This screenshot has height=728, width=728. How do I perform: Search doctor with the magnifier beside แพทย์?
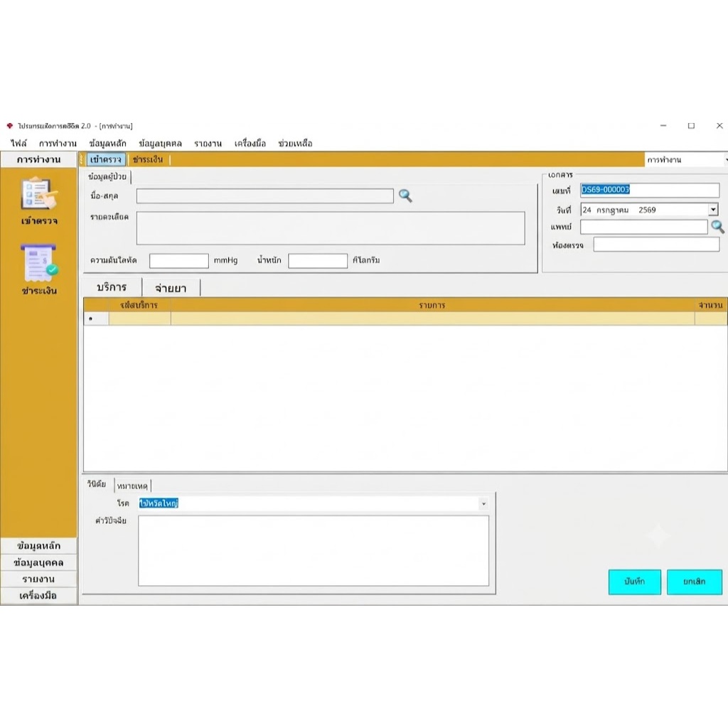click(x=717, y=227)
